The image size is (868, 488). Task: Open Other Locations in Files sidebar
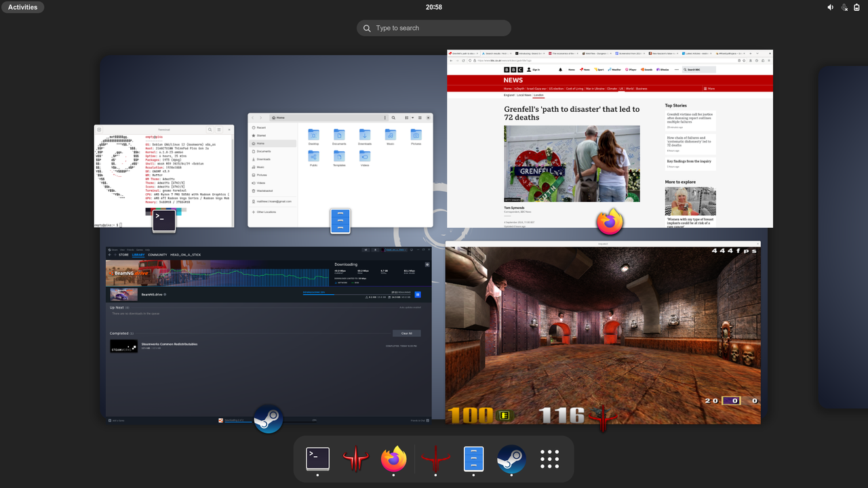coord(273,212)
